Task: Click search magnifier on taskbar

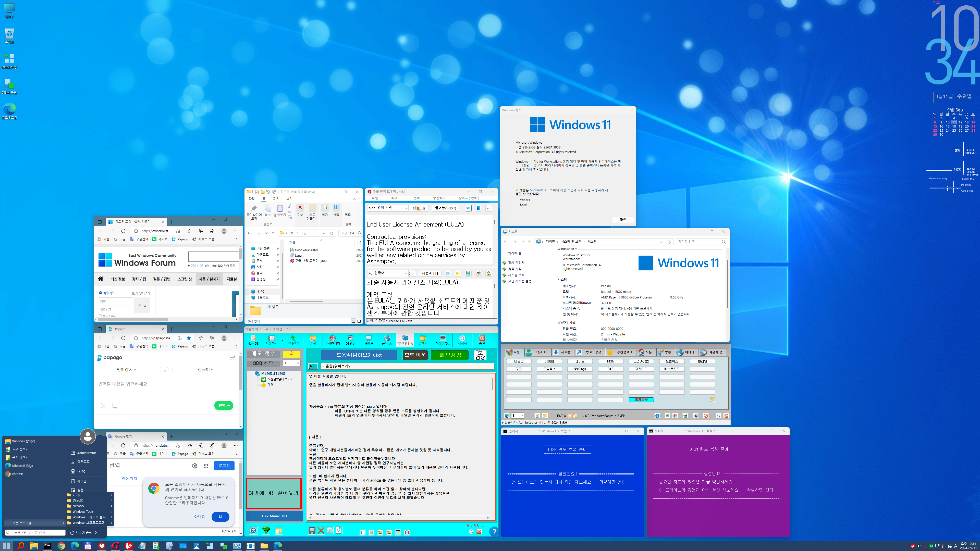Action: point(20,546)
